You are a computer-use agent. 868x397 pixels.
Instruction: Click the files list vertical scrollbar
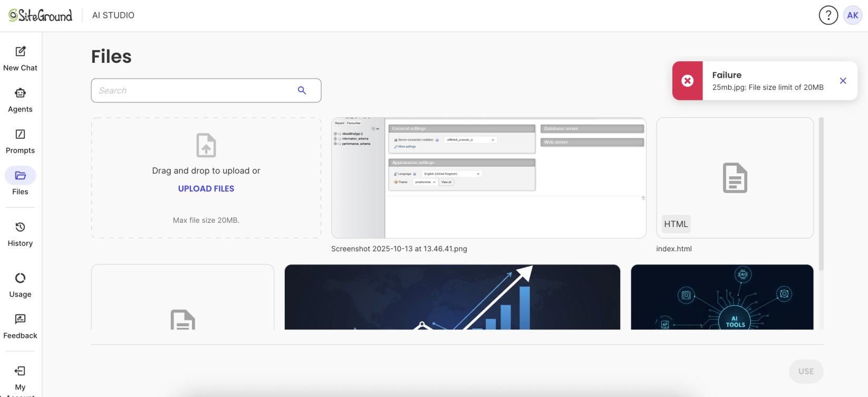click(x=821, y=194)
